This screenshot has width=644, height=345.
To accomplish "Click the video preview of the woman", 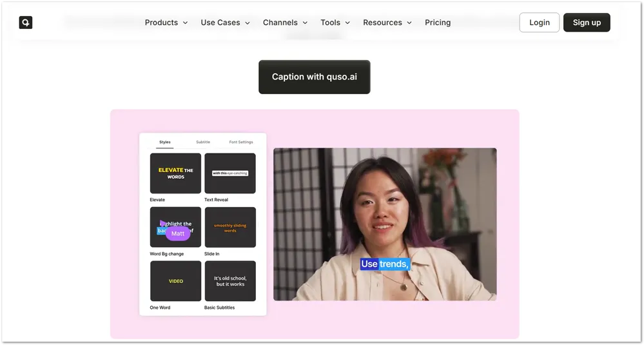I will [385, 224].
